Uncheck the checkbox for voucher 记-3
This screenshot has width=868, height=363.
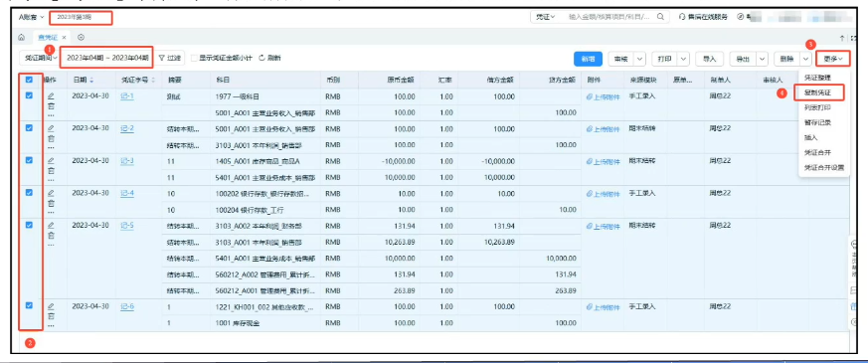(x=30, y=160)
